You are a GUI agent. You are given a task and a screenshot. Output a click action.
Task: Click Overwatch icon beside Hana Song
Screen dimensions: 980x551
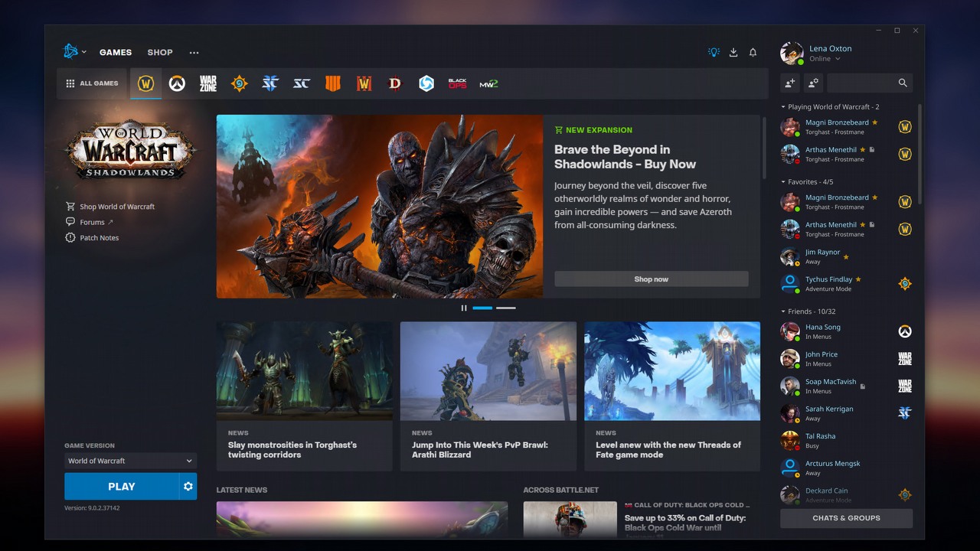click(905, 331)
